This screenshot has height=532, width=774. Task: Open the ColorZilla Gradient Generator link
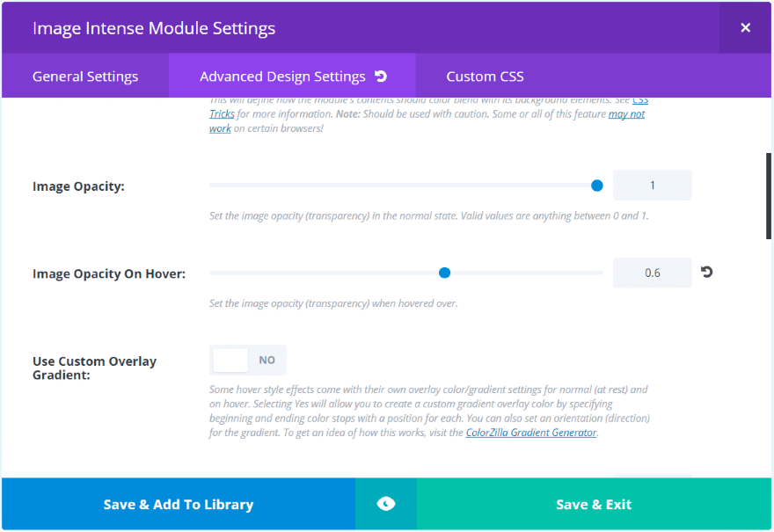coord(531,433)
